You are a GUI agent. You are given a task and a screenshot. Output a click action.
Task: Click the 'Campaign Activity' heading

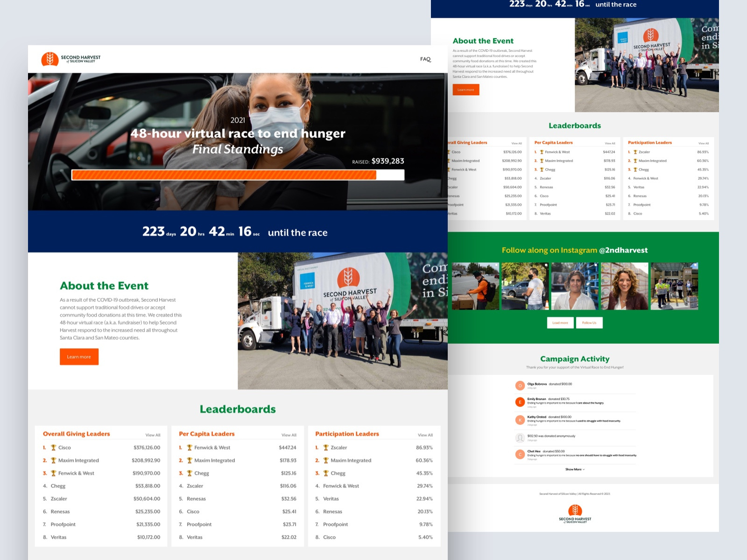tap(575, 359)
